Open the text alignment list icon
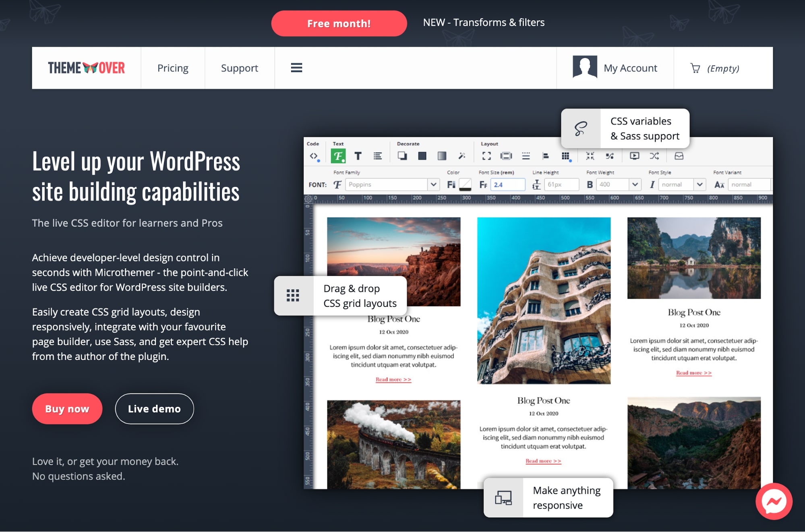This screenshot has height=532, width=805. [378, 156]
